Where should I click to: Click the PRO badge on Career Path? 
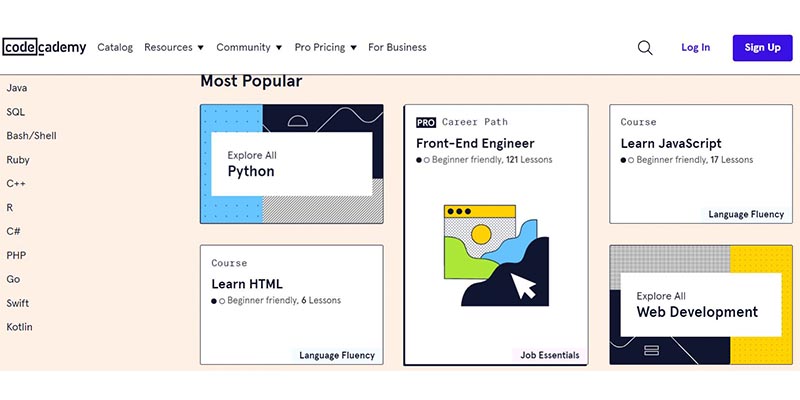point(426,122)
